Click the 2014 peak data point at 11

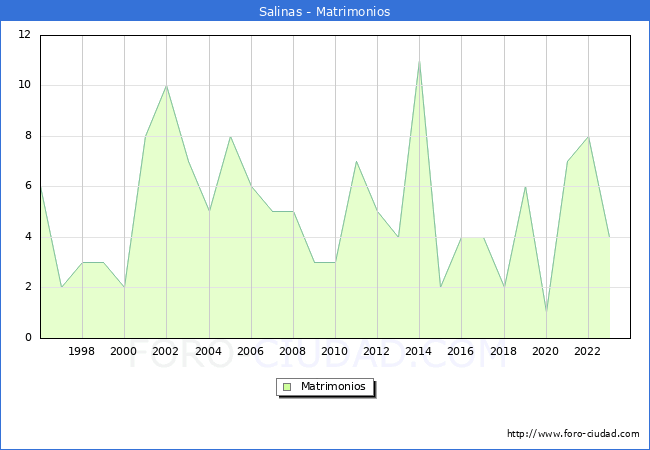click(420, 61)
